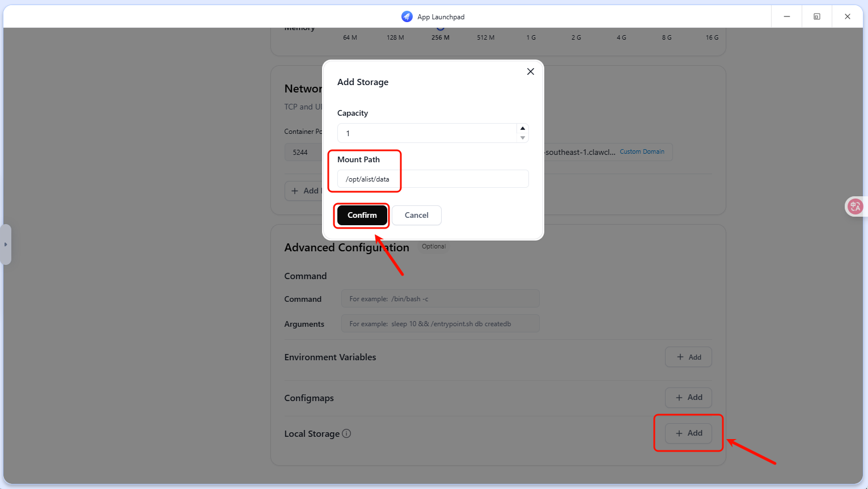This screenshot has height=489, width=868.
Task: Decrease capacity with the down stepper arrow
Action: click(523, 138)
